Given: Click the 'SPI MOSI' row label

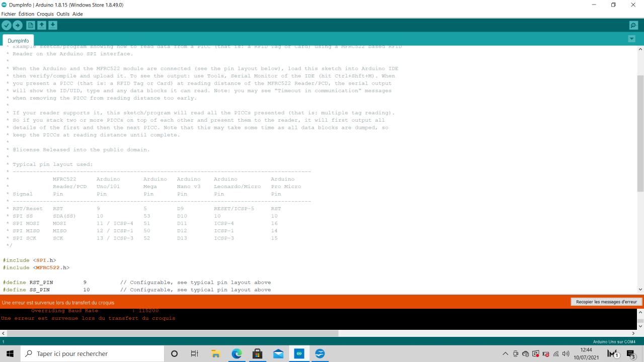Looking at the screenshot, I should (26, 223).
